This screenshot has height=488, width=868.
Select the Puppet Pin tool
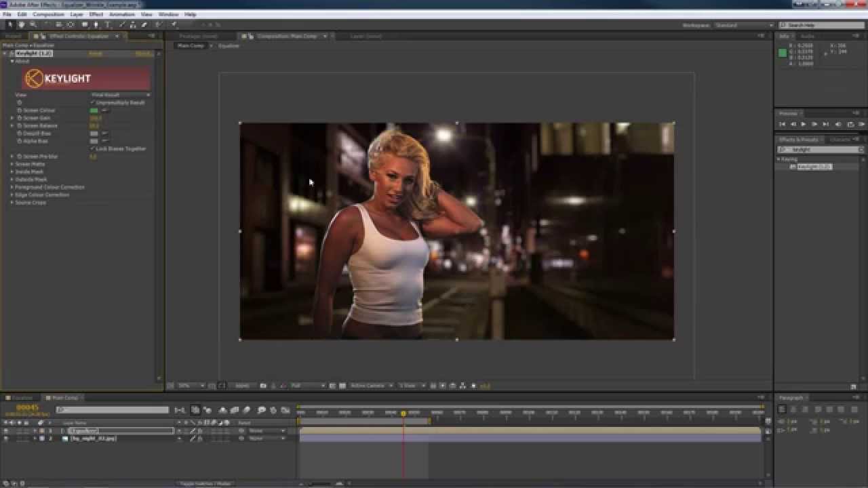[x=173, y=24]
